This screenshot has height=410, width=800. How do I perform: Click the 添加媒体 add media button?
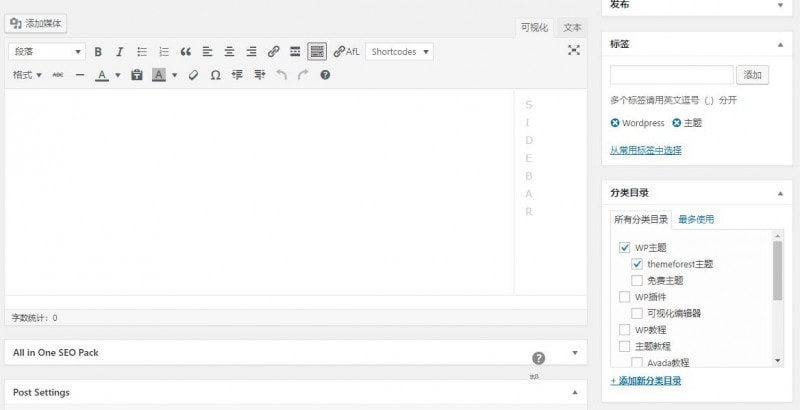pos(37,22)
